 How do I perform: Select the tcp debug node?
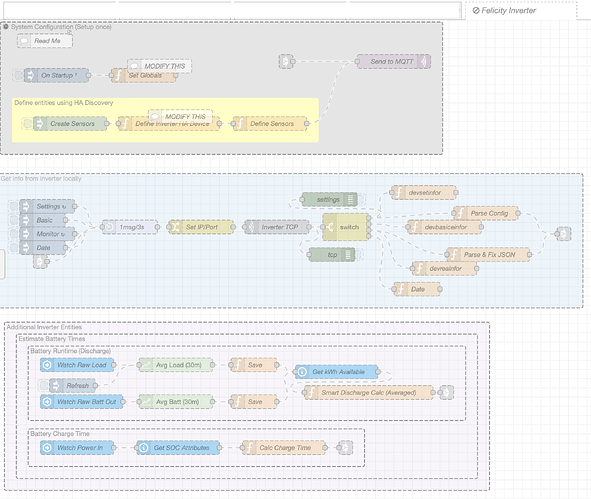[332, 255]
